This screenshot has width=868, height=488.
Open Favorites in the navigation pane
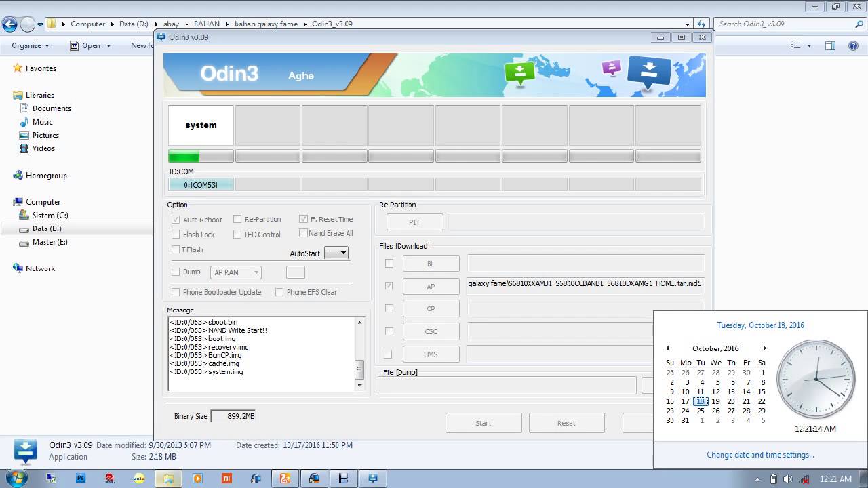tap(41, 68)
